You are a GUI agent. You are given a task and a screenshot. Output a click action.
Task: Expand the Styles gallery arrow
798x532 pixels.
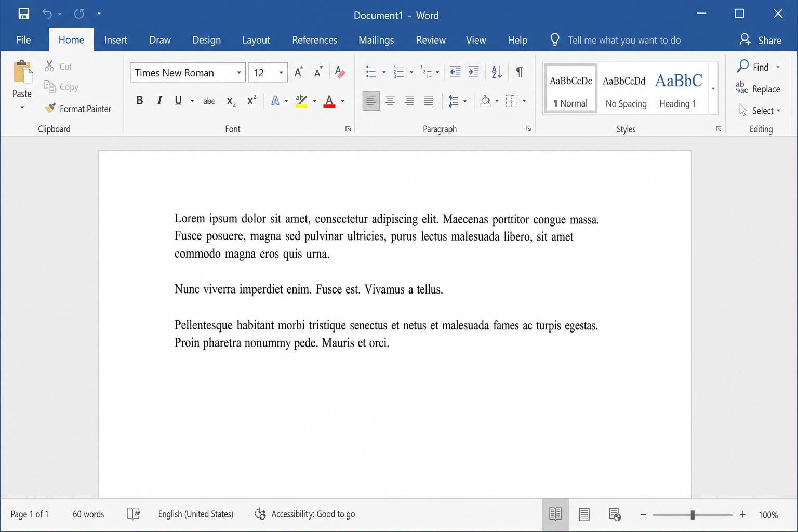pos(713,88)
